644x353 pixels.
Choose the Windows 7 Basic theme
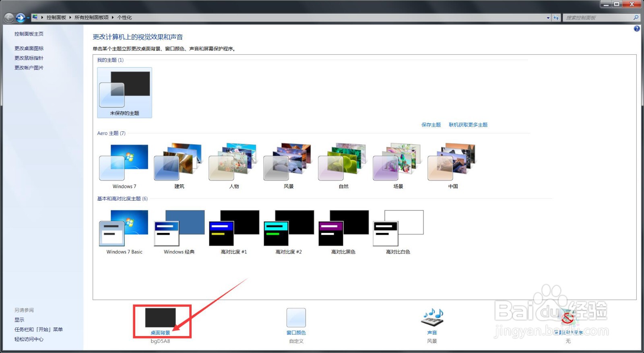124,232
